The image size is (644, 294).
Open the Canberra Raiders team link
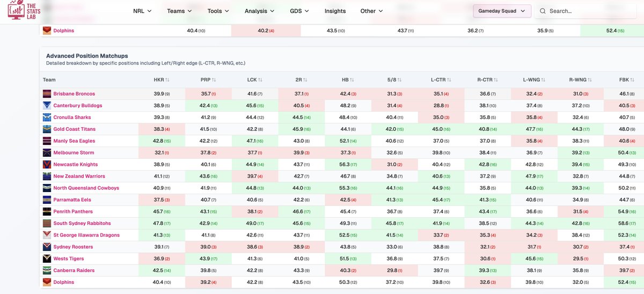point(74,270)
